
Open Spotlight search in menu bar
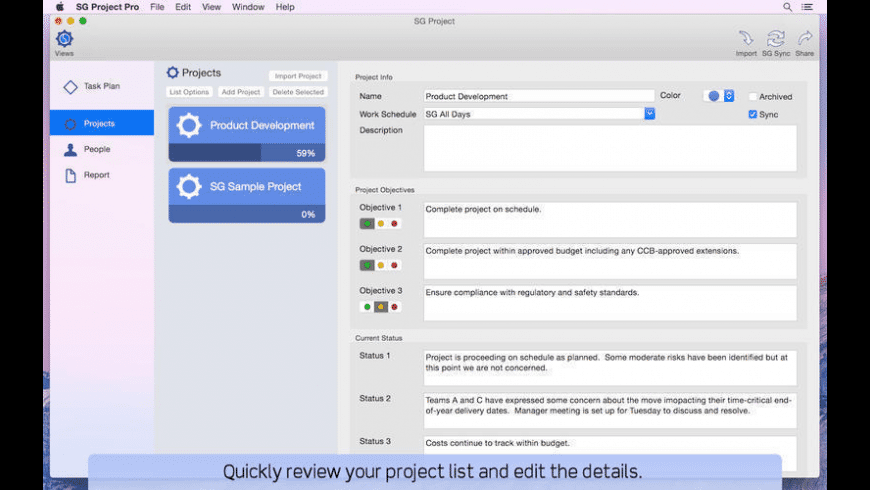[787, 7]
